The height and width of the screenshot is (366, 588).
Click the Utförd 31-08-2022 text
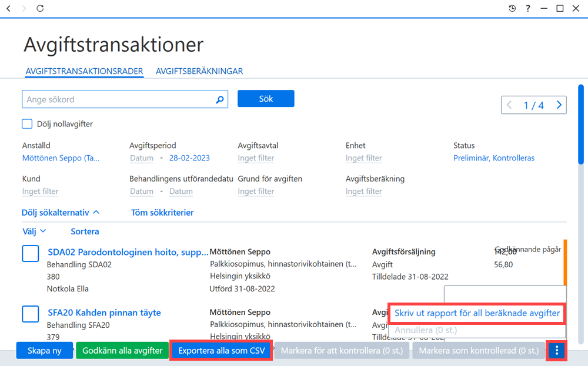click(242, 289)
